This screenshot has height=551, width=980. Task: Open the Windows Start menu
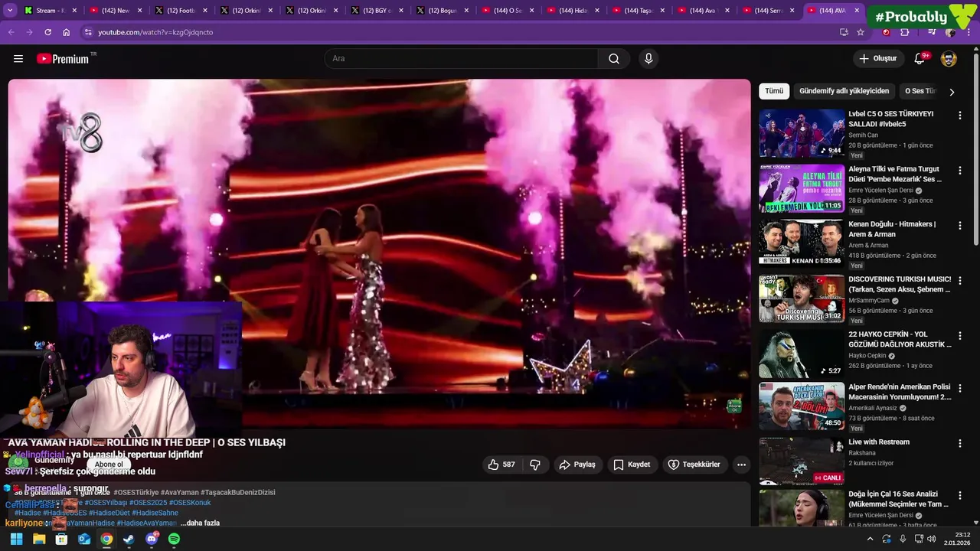(x=16, y=539)
